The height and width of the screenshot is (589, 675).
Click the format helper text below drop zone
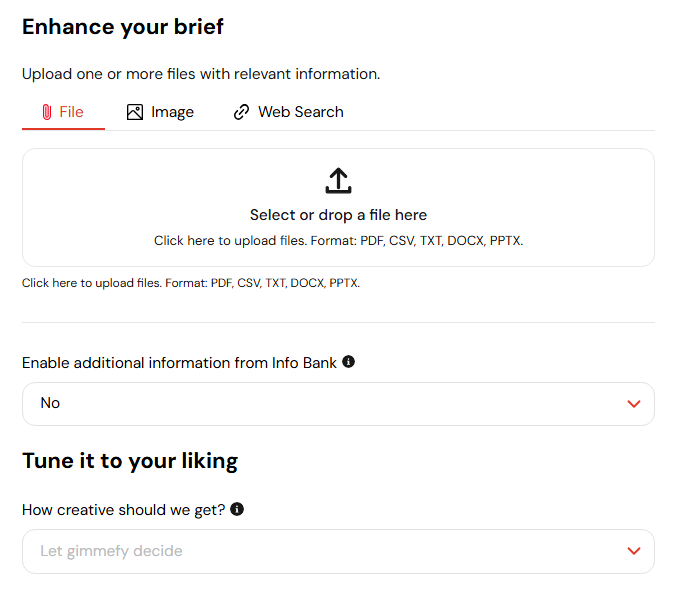(x=191, y=283)
